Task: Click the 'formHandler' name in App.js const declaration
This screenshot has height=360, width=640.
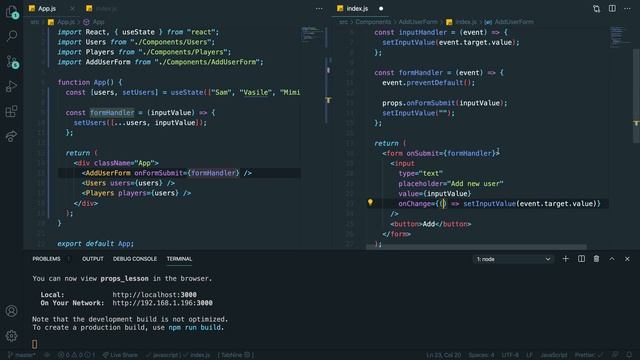Action: pos(112,113)
